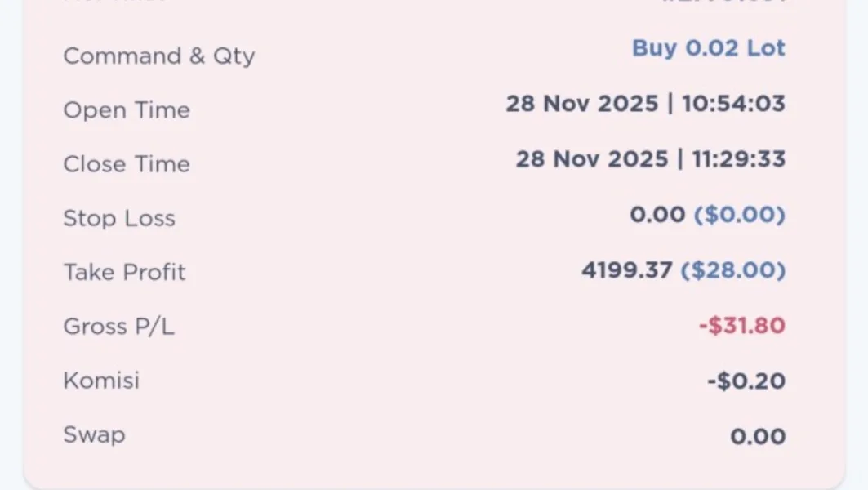Click the Gross P/L label
This screenshot has height=490, width=868.
(x=119, y=327)
